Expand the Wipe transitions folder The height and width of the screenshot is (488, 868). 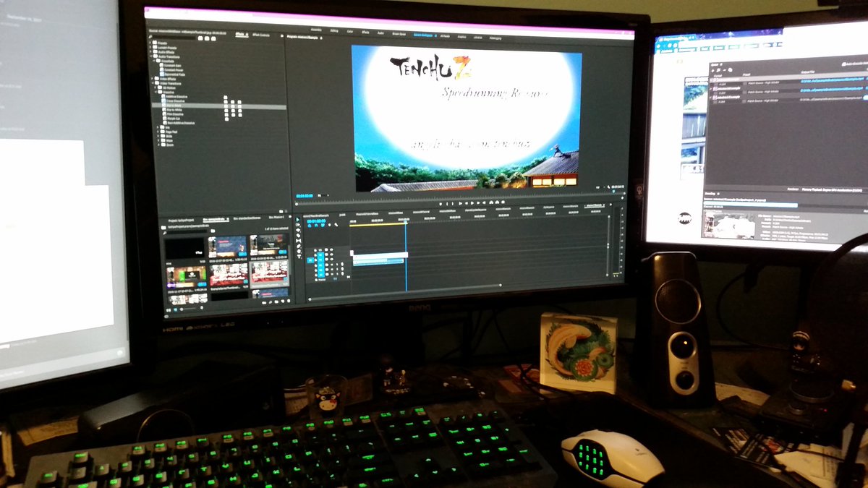pyautogui.click(x=158, y=140)
